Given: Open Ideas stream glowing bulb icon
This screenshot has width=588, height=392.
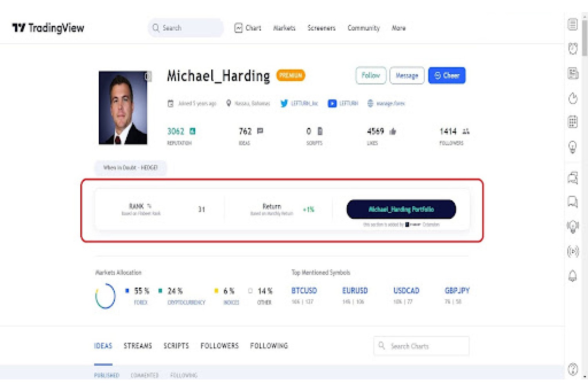Looking at the screenshot, I should tap(573, 227).
